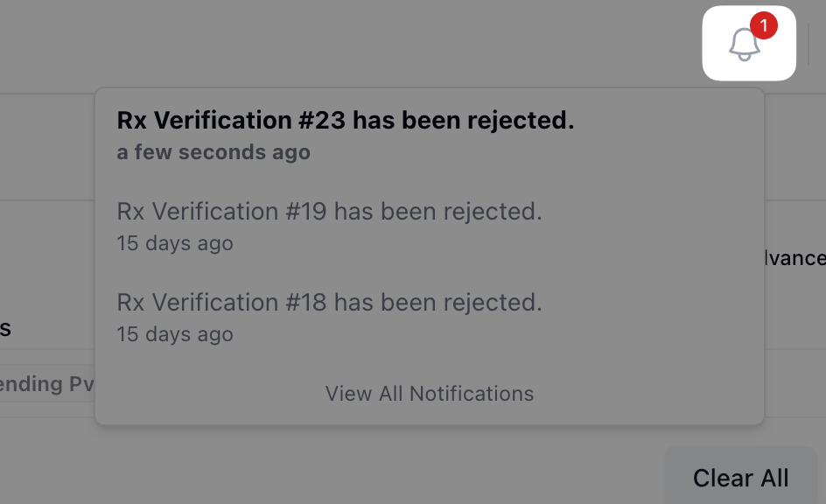Click View All Notifications link

430,394
